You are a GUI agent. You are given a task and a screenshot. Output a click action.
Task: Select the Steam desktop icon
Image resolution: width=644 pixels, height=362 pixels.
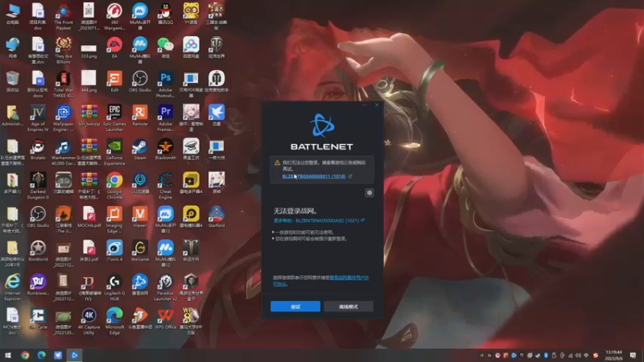click(139, 150)
